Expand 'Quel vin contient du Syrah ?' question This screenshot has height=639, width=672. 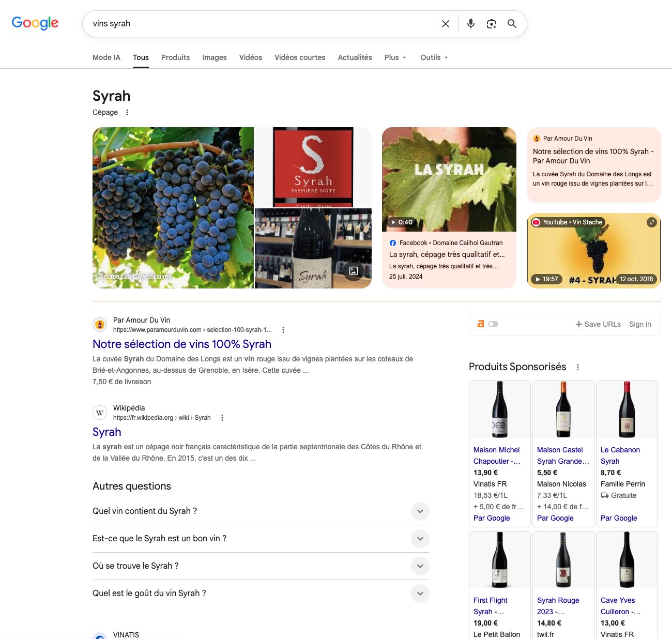pyautogui.click(x=261, y=511)
